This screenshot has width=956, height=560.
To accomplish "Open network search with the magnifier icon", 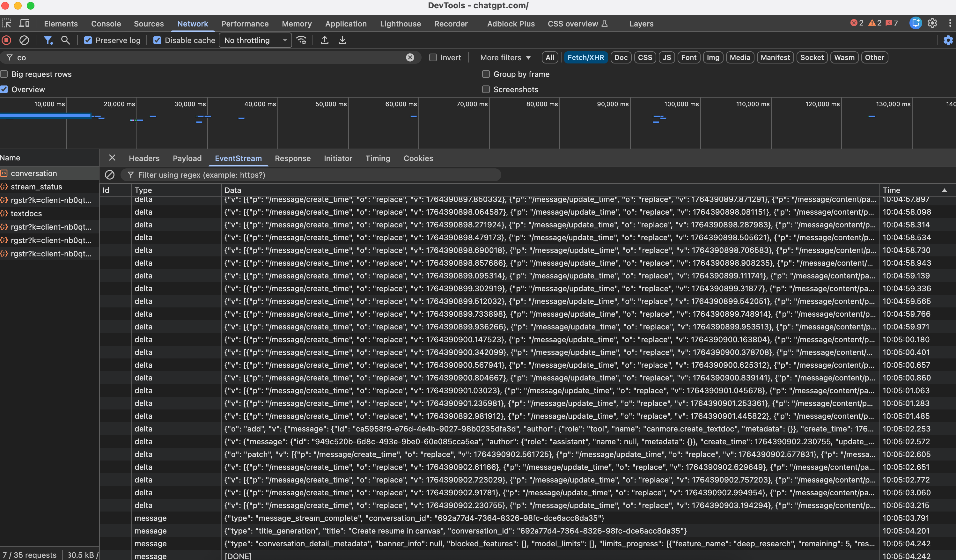I will (65, 40).
